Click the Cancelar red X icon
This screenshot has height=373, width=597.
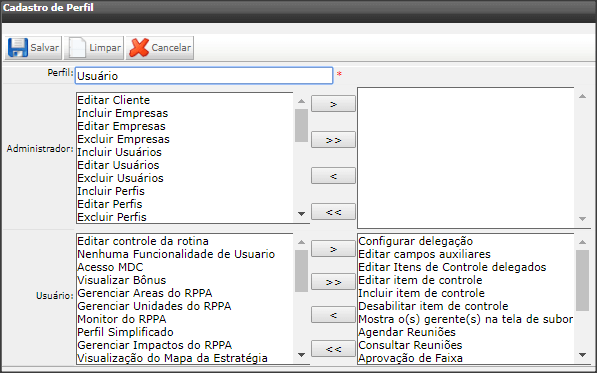pyautogui.click(x=139, y=48)
